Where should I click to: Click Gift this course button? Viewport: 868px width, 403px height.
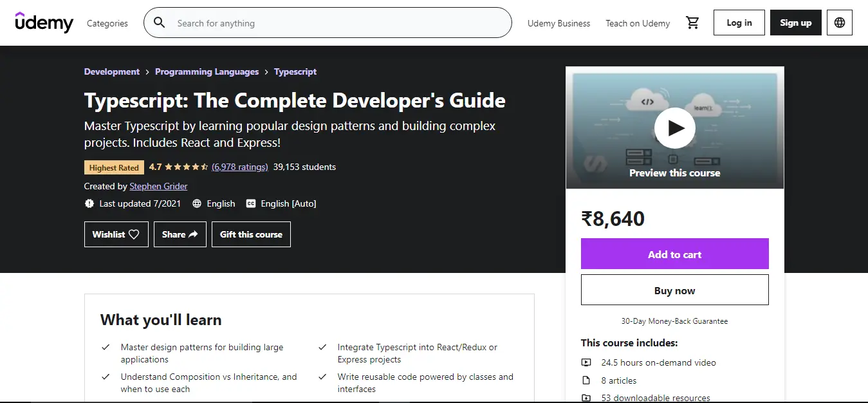pyautogui.click(x=251, y=234)
